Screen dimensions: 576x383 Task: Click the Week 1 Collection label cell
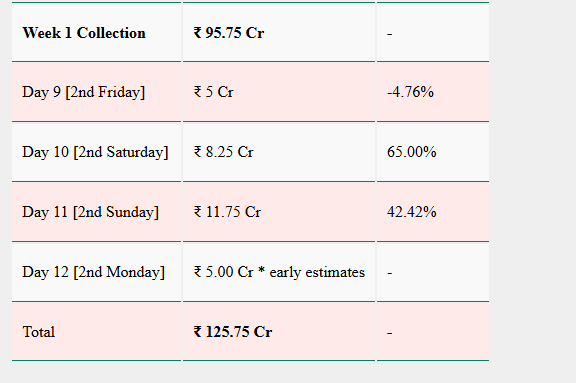pyautogui.click(x=96, y=33)
